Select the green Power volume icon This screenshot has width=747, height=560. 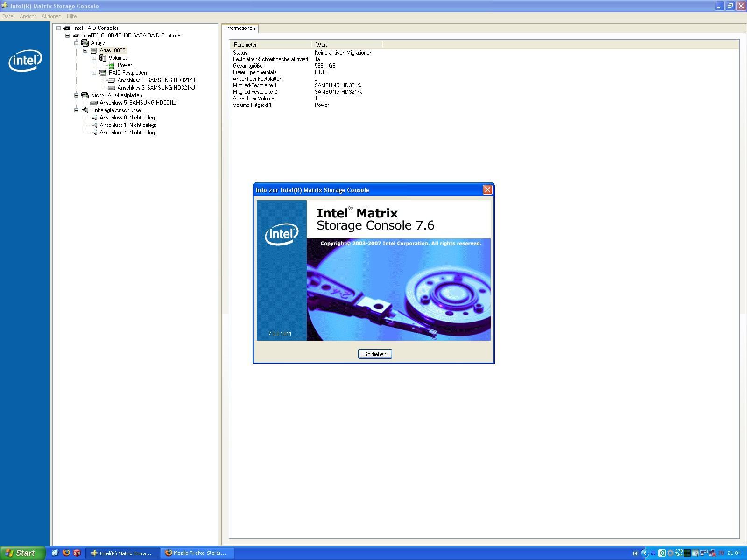point(112,65)
